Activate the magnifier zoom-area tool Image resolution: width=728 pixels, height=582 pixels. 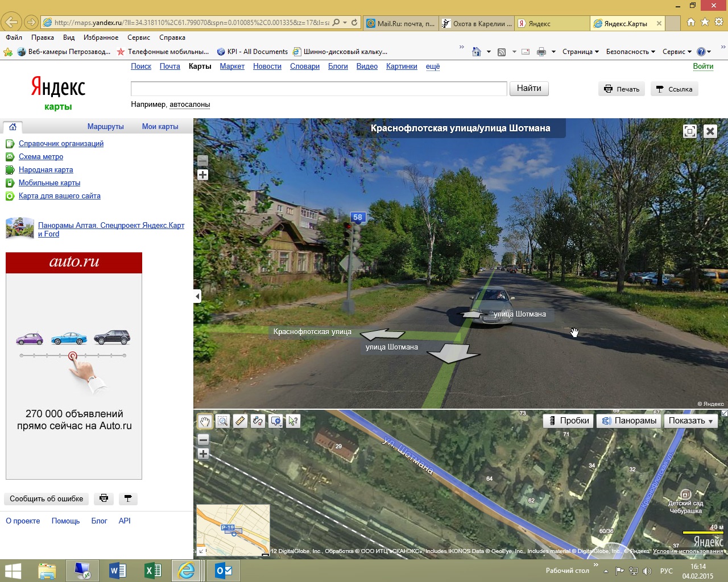click(x=222, y=421)
